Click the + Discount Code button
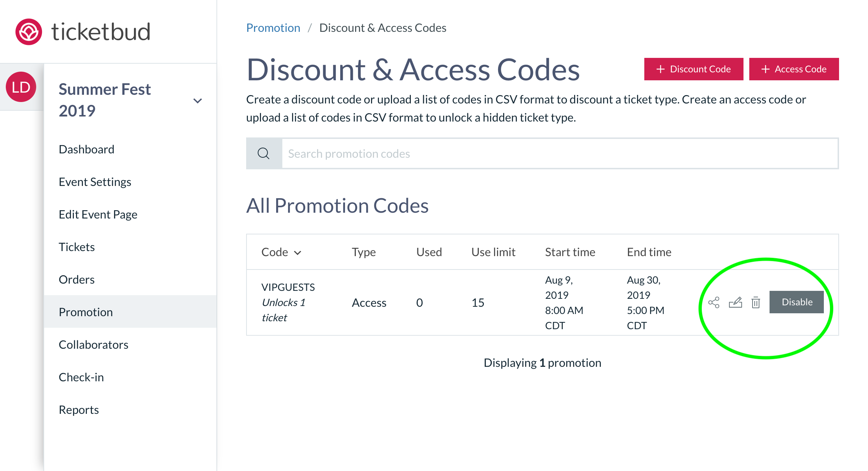This screenshot has width=868, height=471. (695, 68)
